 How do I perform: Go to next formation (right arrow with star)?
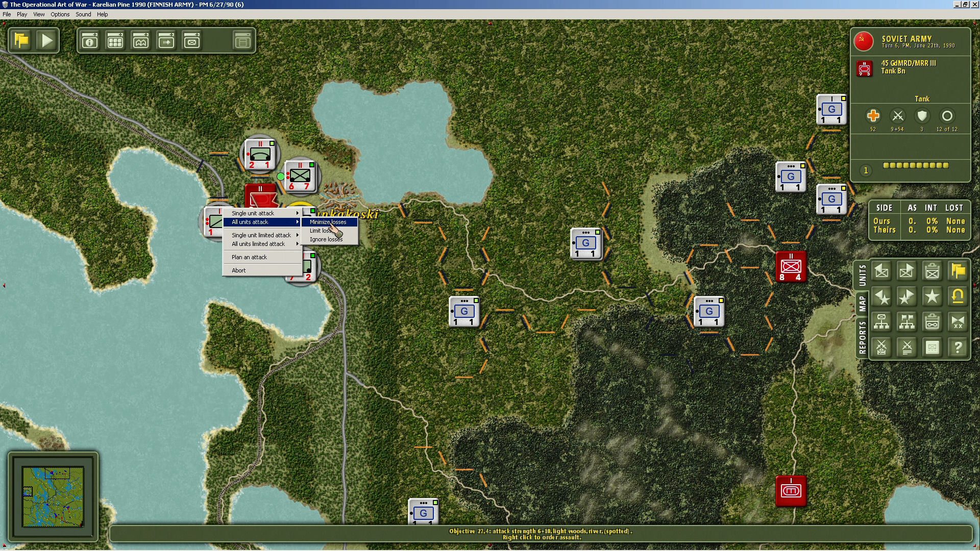point(906,297)
